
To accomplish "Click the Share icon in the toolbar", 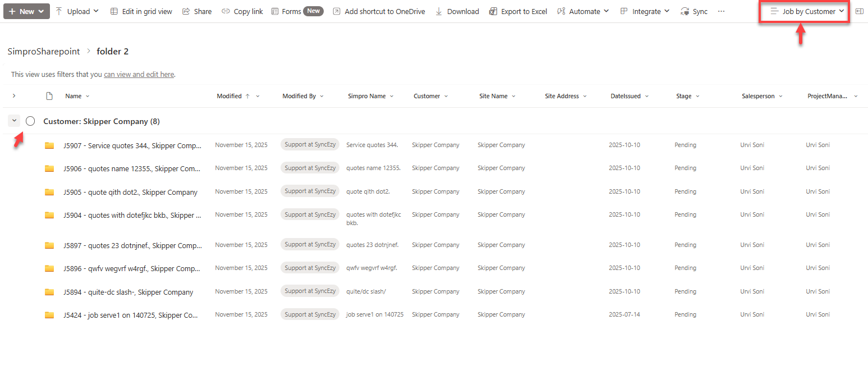I will (x=186, y=11).
